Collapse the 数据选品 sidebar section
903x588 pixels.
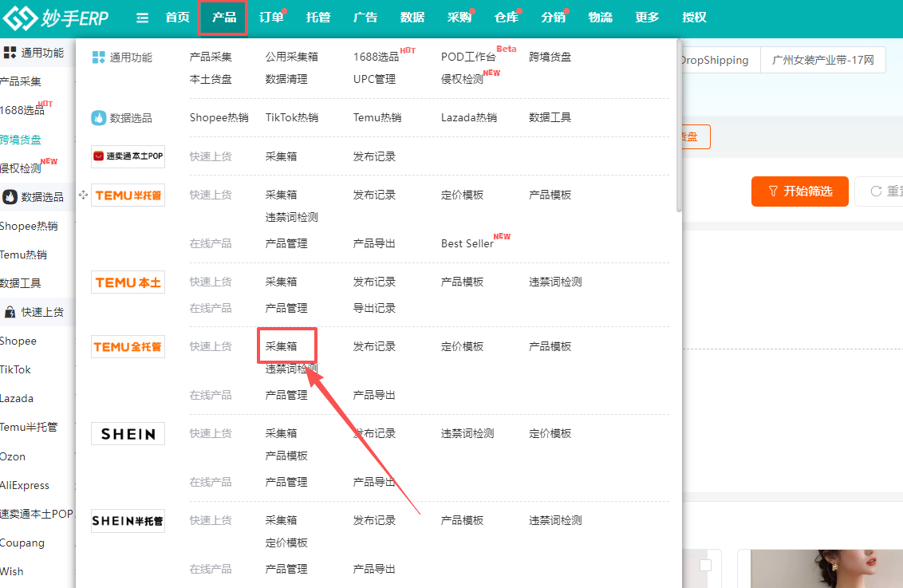point(34,196)
